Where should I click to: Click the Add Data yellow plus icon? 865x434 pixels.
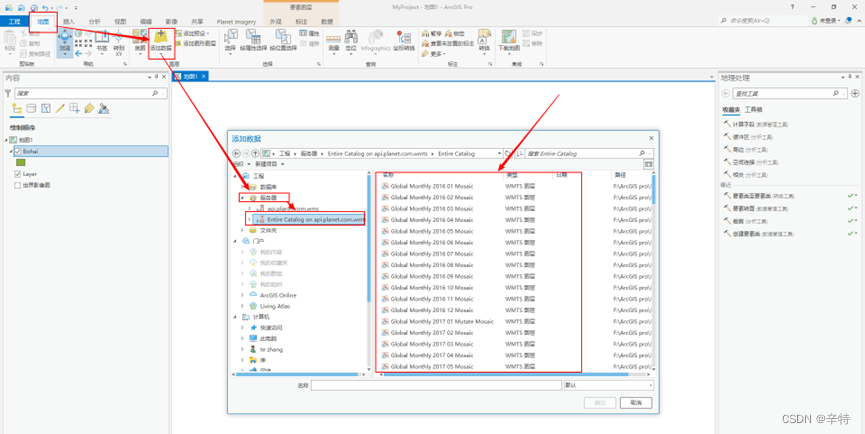tap(161, 38)
